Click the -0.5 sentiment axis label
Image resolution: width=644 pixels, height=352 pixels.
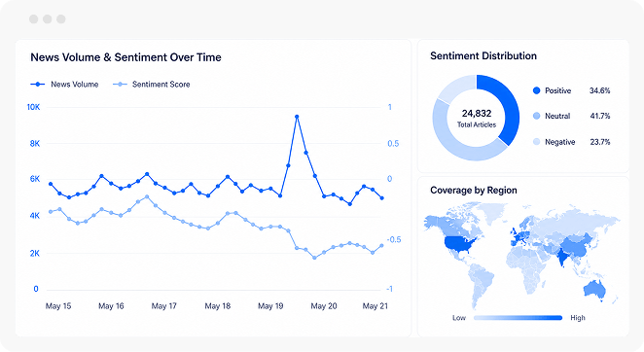[393, 239]
